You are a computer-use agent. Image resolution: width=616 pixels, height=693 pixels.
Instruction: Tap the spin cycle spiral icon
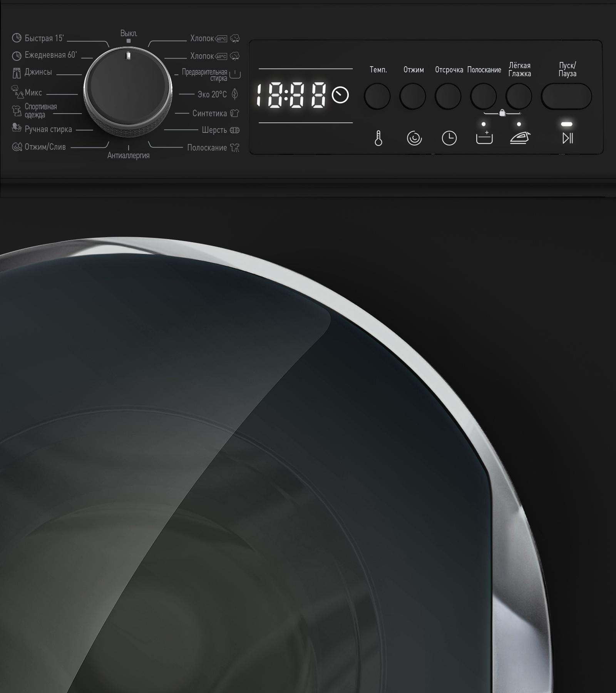coord(414,138)
